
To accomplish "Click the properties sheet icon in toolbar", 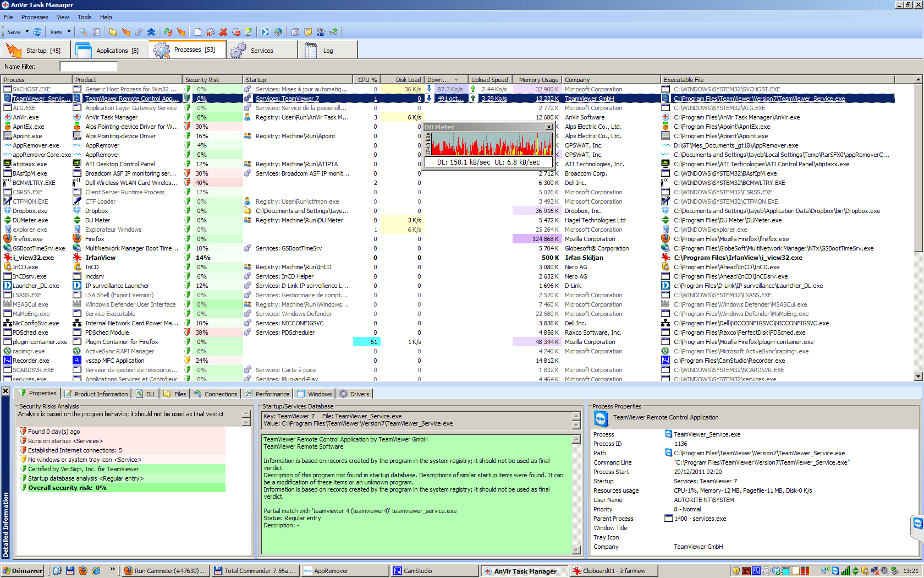I will point(96,32).
